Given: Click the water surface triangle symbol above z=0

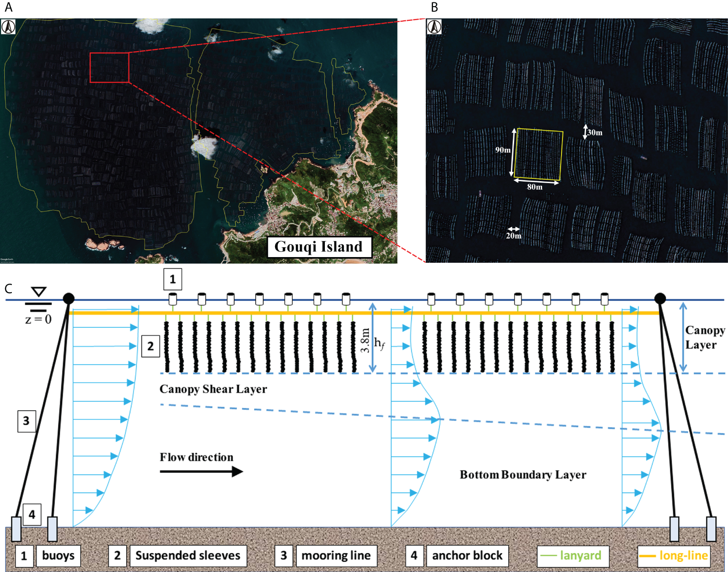Looking at the screenshot, I should click(x=38, y=292).
